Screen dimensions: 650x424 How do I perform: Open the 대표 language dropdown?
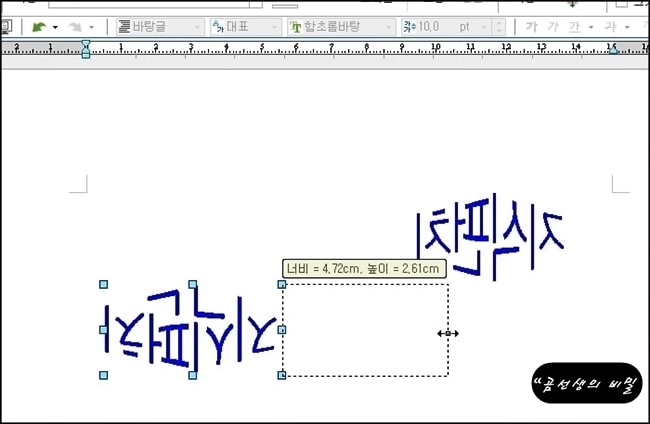[x=245, y=27]
